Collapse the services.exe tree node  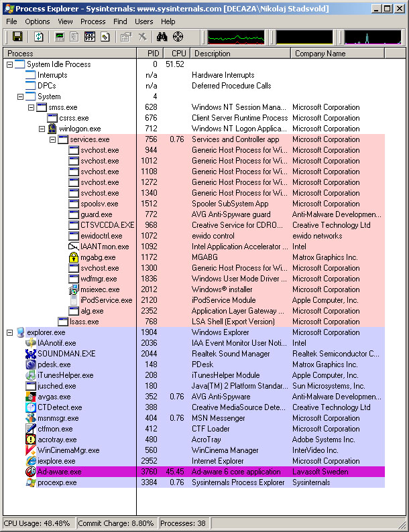tap(52, 140)
